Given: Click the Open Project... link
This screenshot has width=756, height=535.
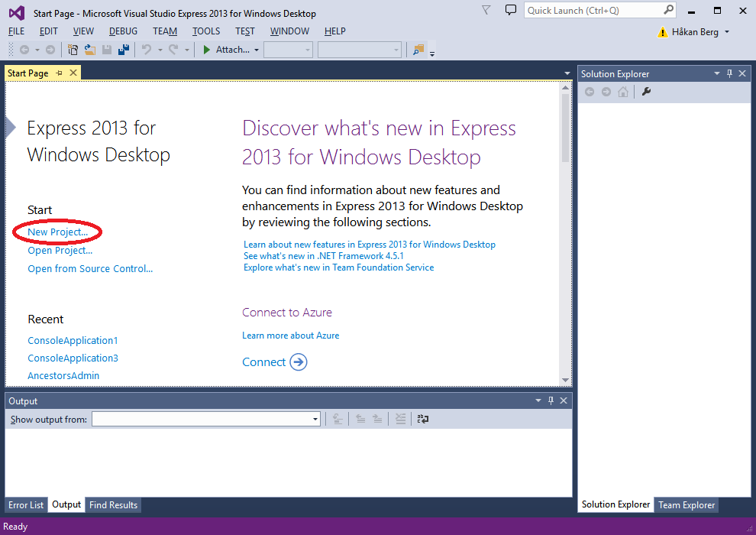Looking at the screenshot, I should click(x=60, y=251).
